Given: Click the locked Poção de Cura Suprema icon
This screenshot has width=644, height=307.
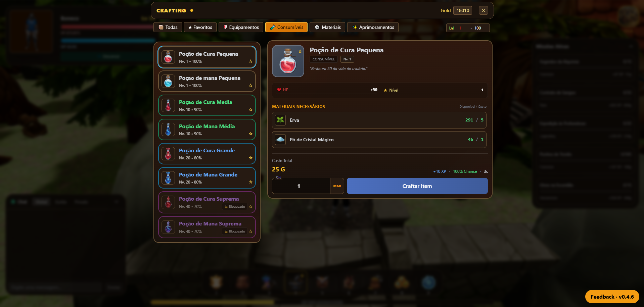Looking at the screenshot, I should [x=168, y=202].
